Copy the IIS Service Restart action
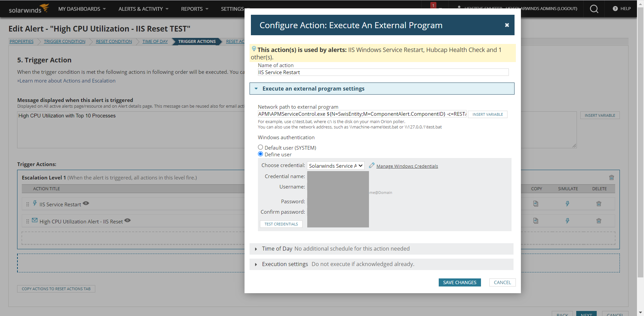This screenshot has width=644, height=316. point(536,204)
